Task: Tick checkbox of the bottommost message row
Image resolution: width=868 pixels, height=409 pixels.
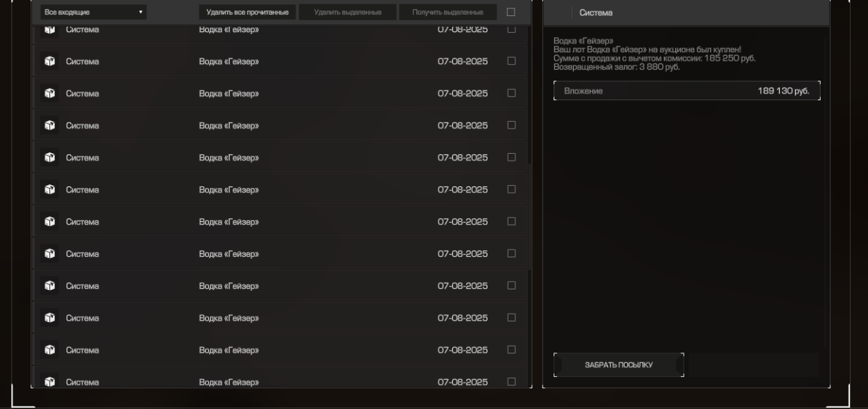Action: (x=511, y=381)
